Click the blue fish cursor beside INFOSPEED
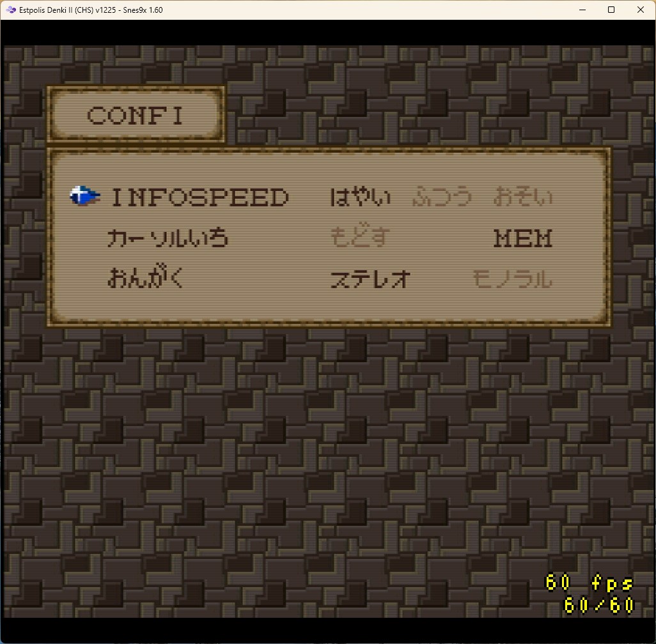Screen dimensions: 656x644 [85, 195]
